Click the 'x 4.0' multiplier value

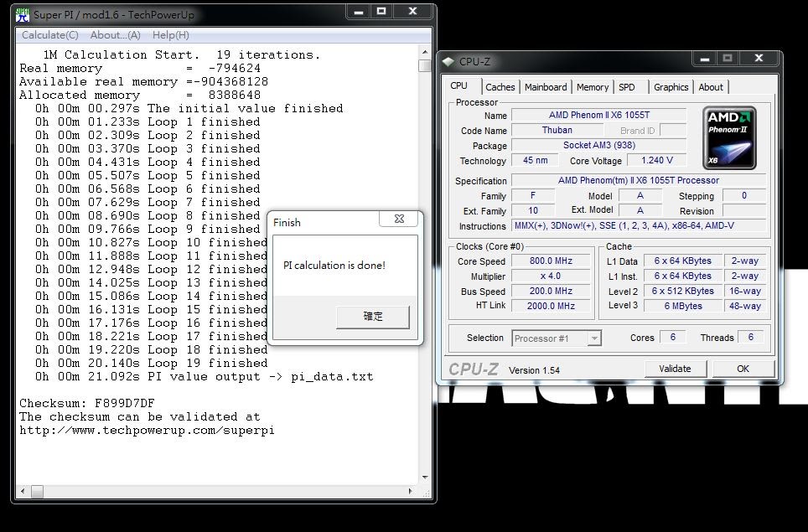(x=551, y=276)
